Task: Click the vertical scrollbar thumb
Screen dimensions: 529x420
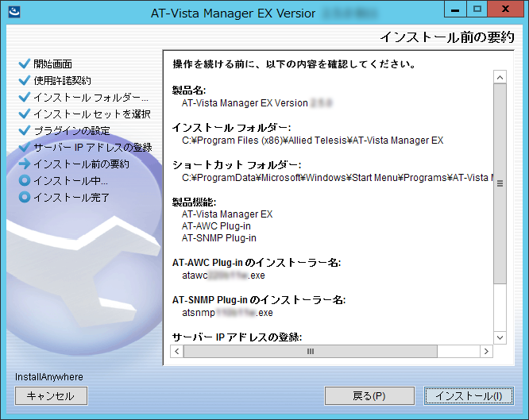Action: point(500,183)
